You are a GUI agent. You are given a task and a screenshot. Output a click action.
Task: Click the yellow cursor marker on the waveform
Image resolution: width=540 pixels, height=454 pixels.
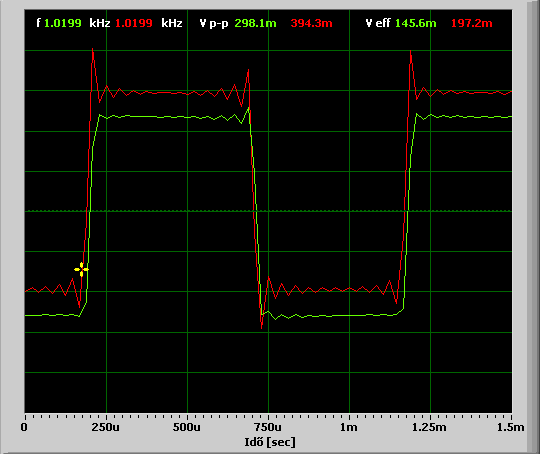coord(81,269)
